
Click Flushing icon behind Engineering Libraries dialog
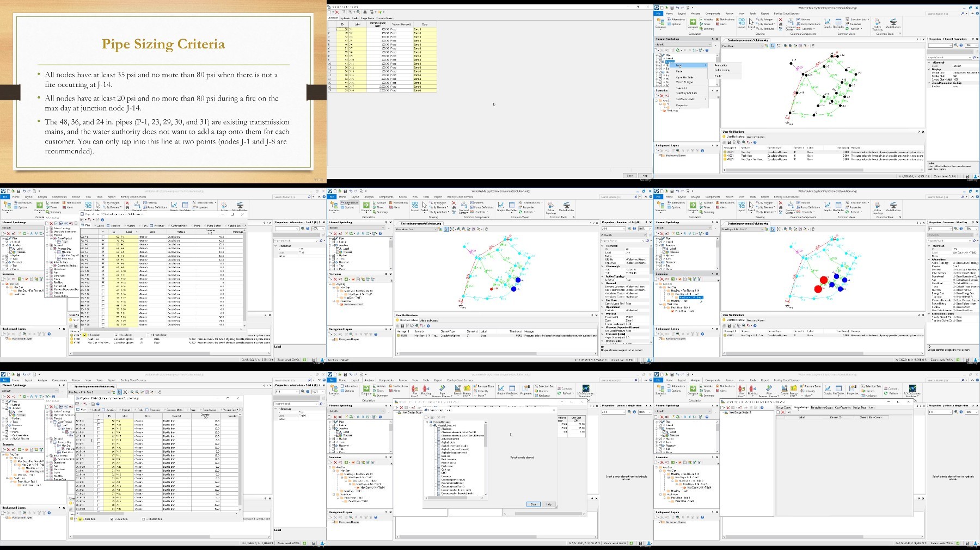click(426, 390)
